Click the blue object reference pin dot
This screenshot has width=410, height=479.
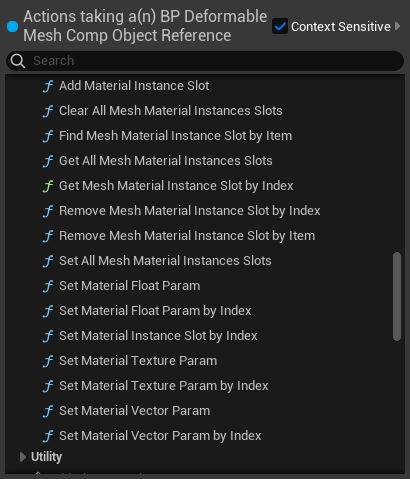pyautogui.click(x=12, y=27)
